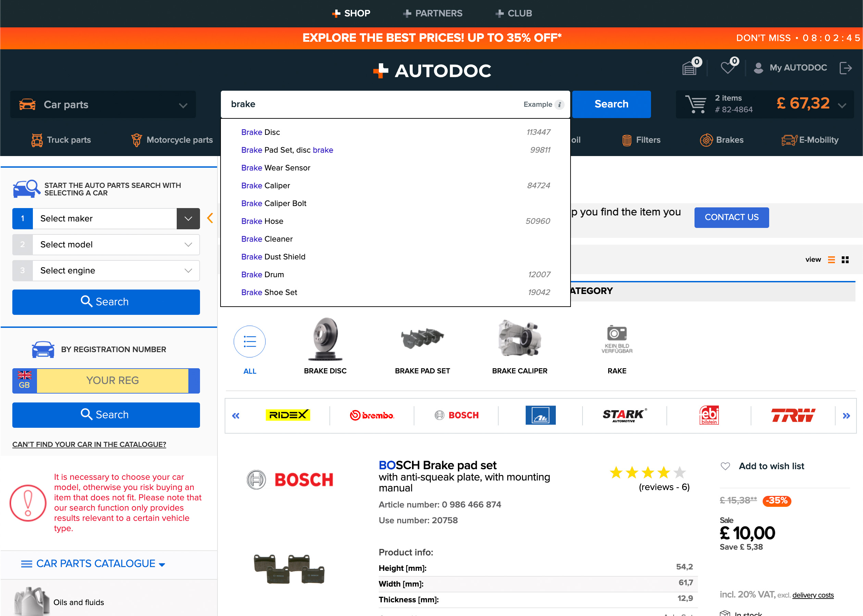Open the 'Can't find your car' link

coord(89,444)
